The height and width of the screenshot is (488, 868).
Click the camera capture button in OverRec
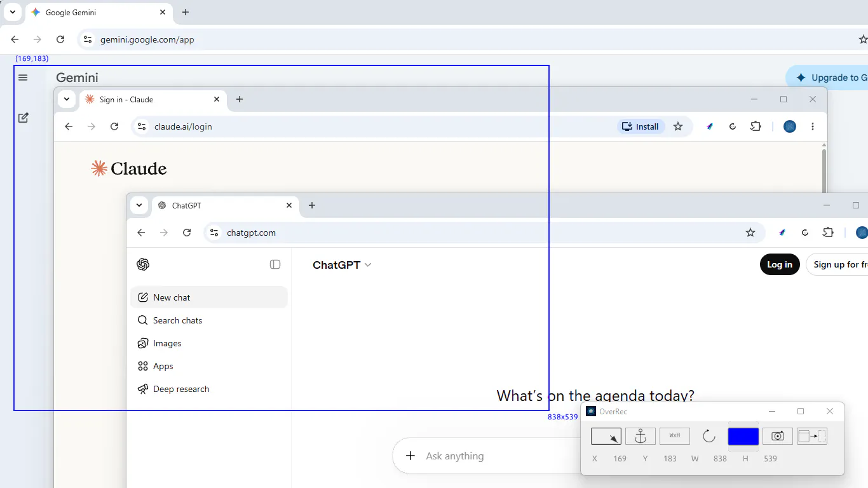778,436
